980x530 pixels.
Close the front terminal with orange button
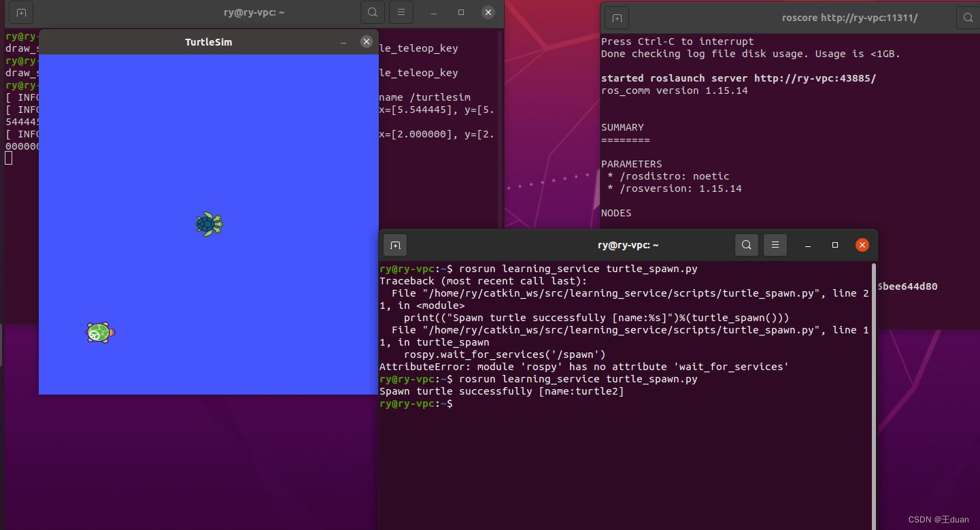pos(862,245)
